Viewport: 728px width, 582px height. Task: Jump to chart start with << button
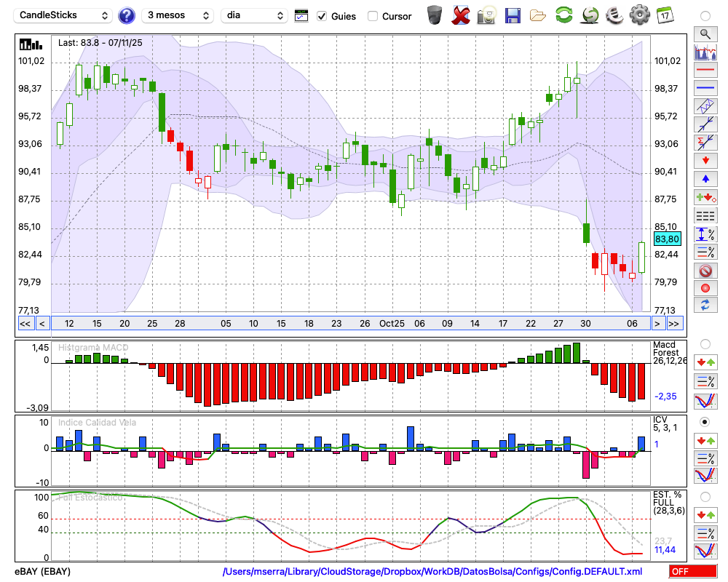[x=25, y=324]
